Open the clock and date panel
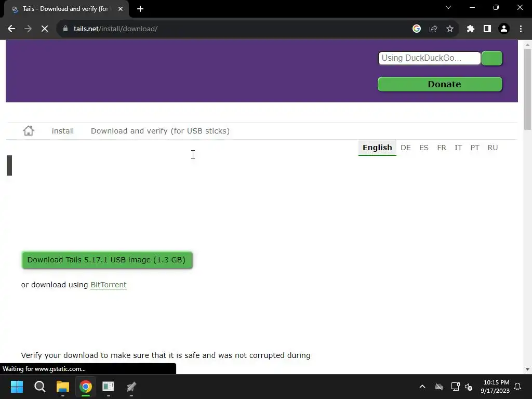This screenshot has height=399, width=532. click(495, 387)
